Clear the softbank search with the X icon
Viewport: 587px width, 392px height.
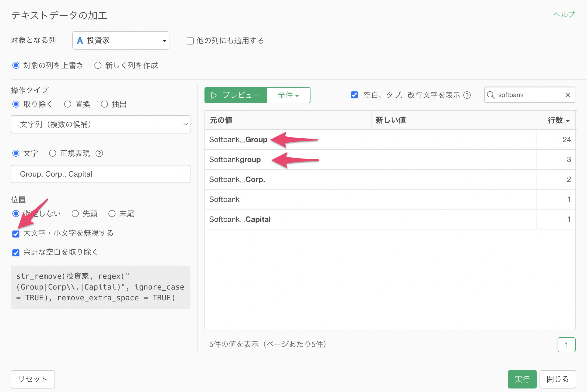pyautogui.click(x=568, y=95)
